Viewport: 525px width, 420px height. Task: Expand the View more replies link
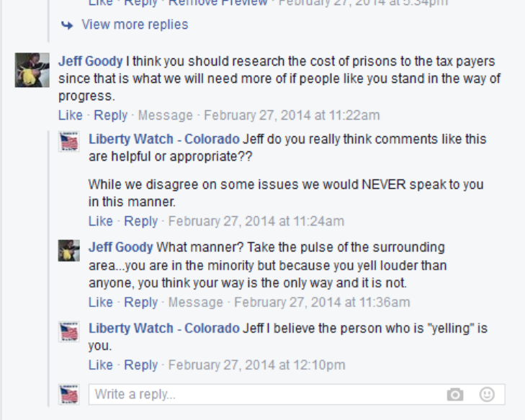click(x=135, y=24)
